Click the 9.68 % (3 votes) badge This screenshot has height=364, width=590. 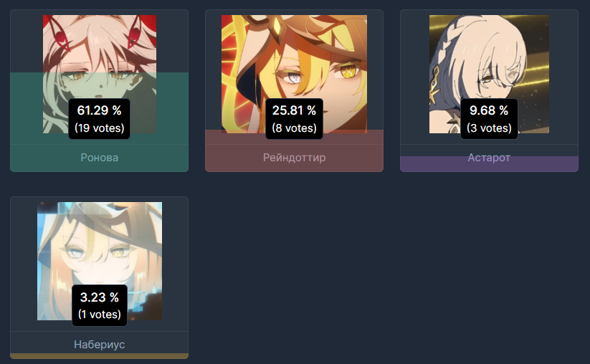pyautogui.click(x=489, y=119)
